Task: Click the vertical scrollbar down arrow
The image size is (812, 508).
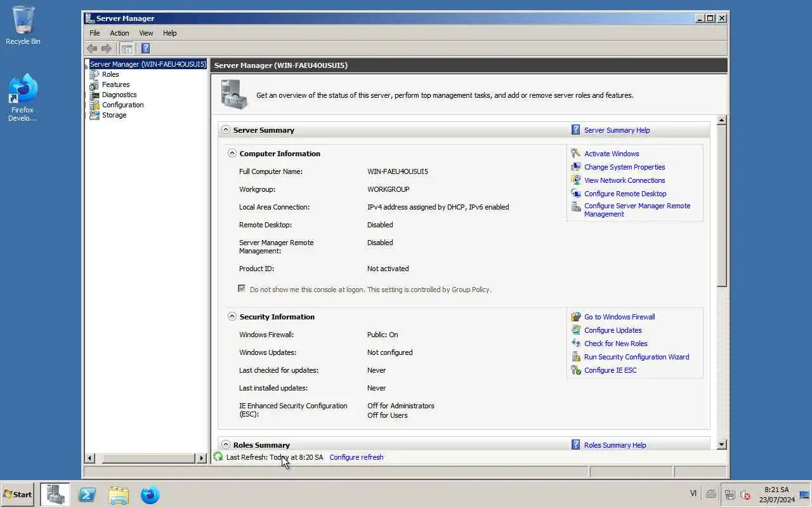Action: tap(721, 444)
